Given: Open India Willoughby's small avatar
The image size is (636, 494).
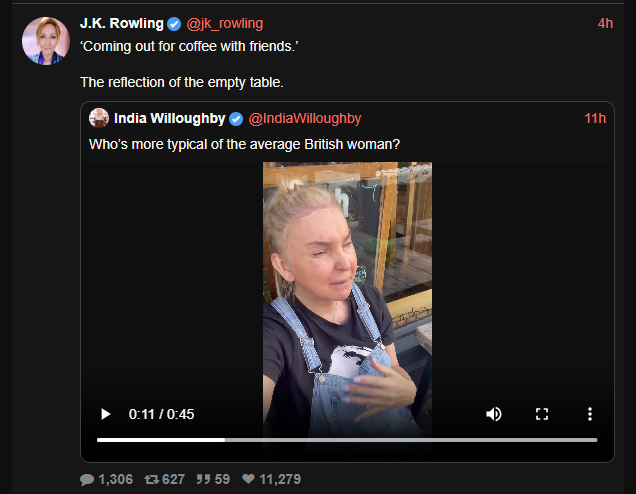Looking at the screenshot, I should 99,118.
